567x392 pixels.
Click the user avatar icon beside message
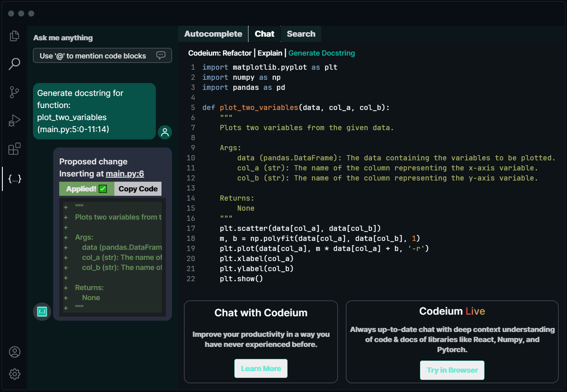pyautogui.click(x=165, y=132)
